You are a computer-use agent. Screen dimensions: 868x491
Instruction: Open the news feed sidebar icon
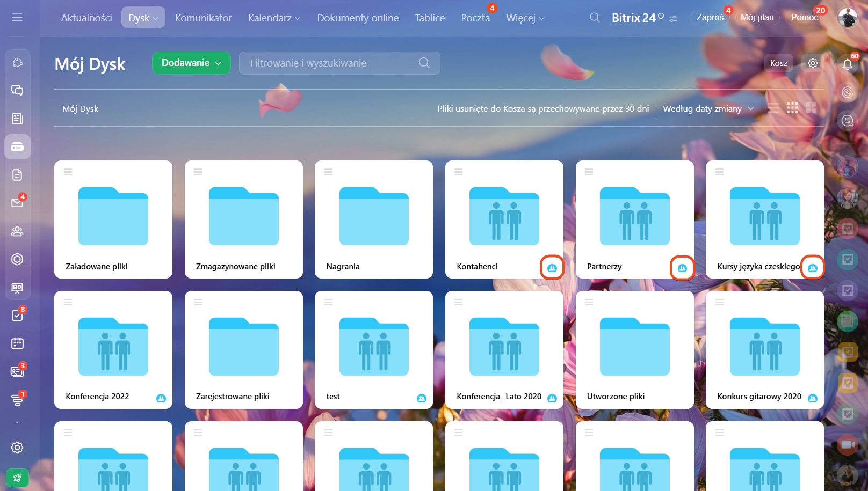tap(17, 119)
